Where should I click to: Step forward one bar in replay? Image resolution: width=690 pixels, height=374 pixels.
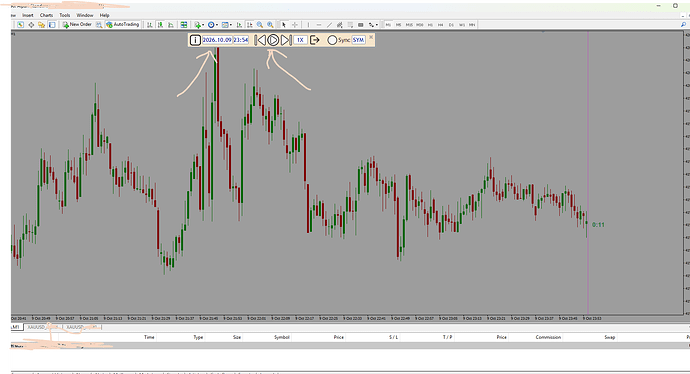pos(286,40)
